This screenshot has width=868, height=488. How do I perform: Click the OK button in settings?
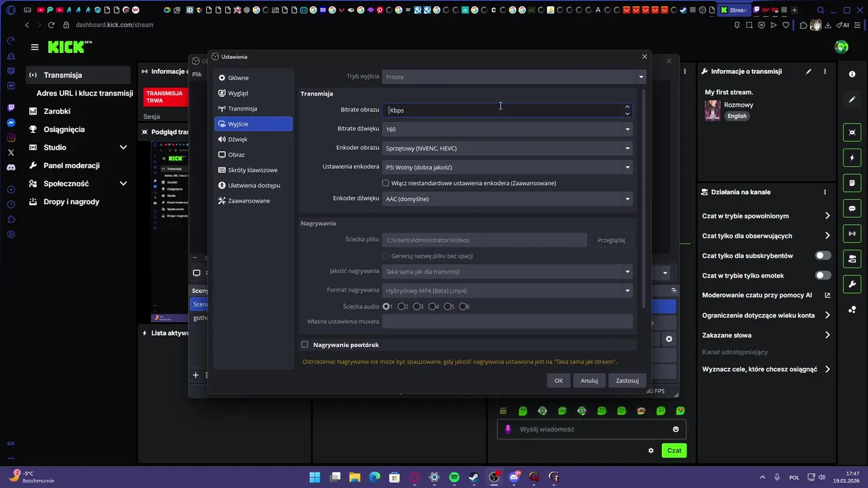tap(559, 380)
